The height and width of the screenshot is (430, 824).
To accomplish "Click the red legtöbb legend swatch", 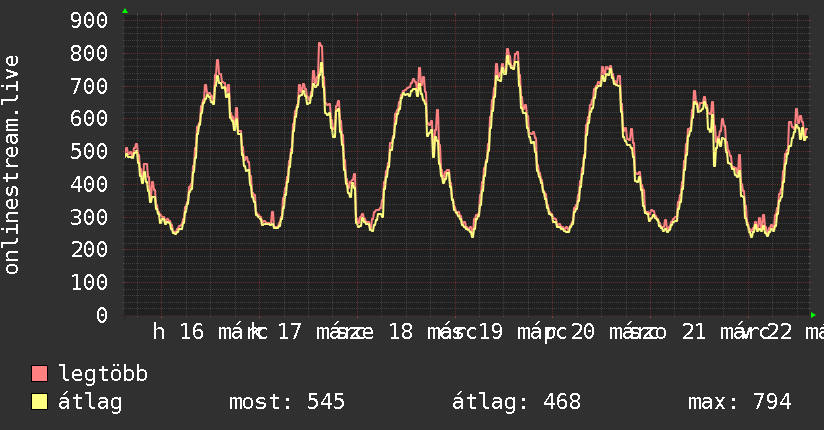I will 40,374.
